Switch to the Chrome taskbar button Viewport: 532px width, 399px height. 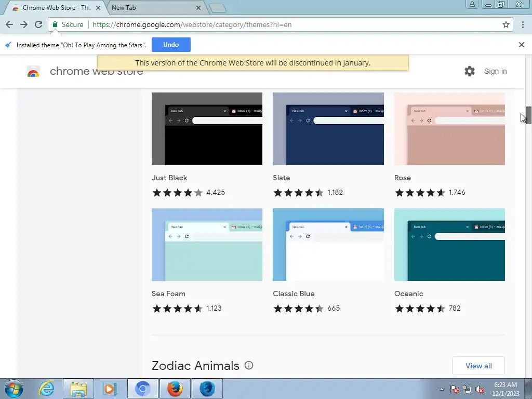click(x=143, y=389)
